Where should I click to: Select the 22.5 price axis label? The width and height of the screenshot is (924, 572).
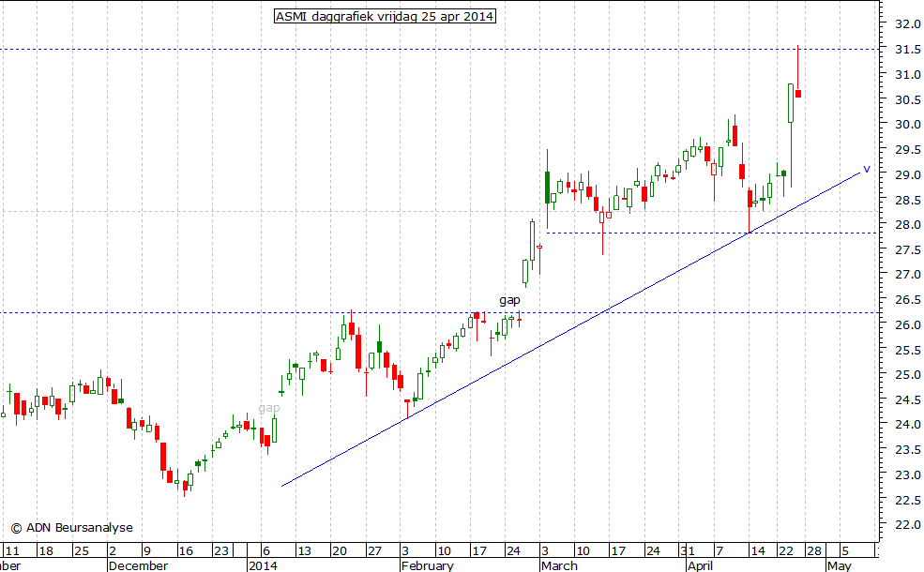click(x=907, y=500)
